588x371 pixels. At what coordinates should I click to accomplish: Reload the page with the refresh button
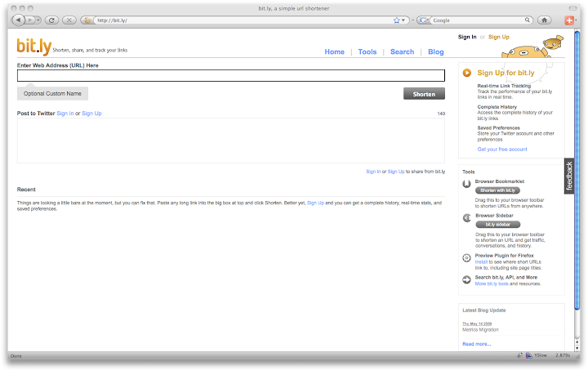click(51, 20)
